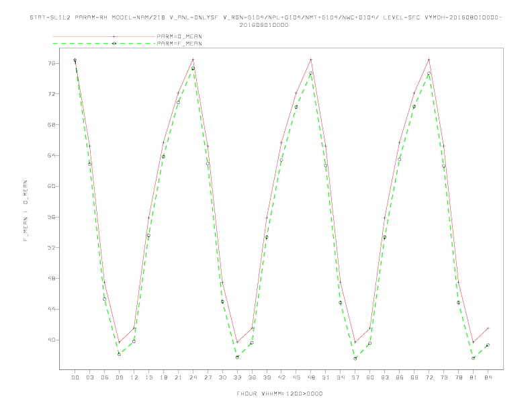Click forecast hour 03 on the x-axis
532x411 pixels.
point(89,377)
